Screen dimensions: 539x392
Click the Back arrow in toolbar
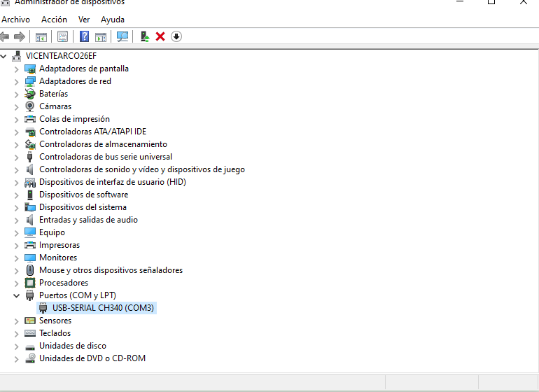5,36
